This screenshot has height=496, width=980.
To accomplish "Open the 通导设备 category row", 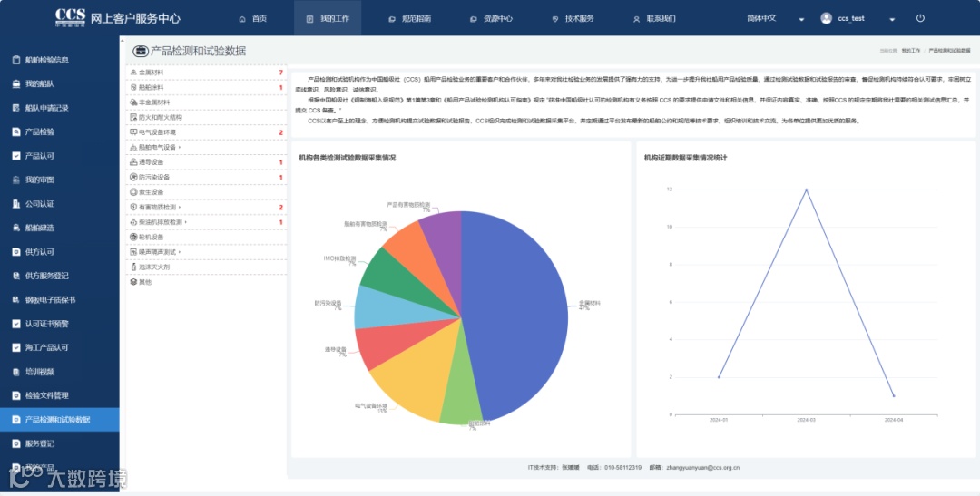I will pos(206,162).
